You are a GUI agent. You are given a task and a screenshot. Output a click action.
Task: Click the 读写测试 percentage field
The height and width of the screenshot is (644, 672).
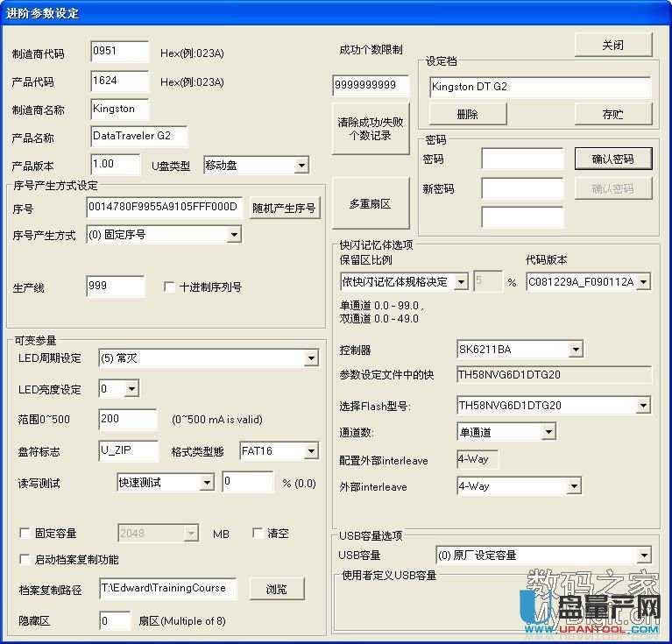248,482
